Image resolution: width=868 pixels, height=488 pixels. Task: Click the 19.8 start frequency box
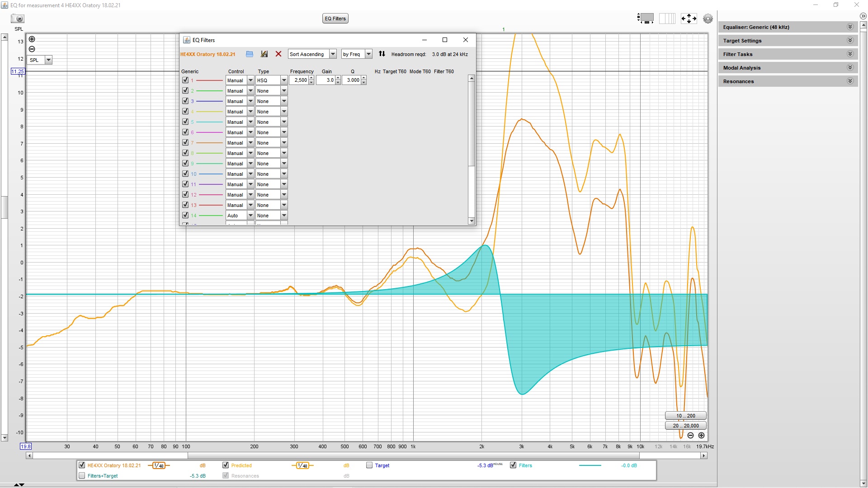click(x=26, y=446)
